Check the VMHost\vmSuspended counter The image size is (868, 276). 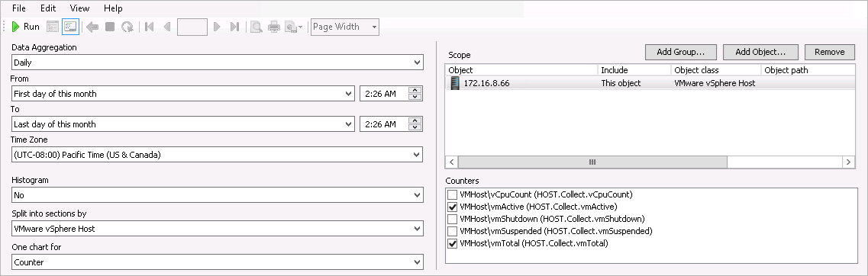[452, 231]
